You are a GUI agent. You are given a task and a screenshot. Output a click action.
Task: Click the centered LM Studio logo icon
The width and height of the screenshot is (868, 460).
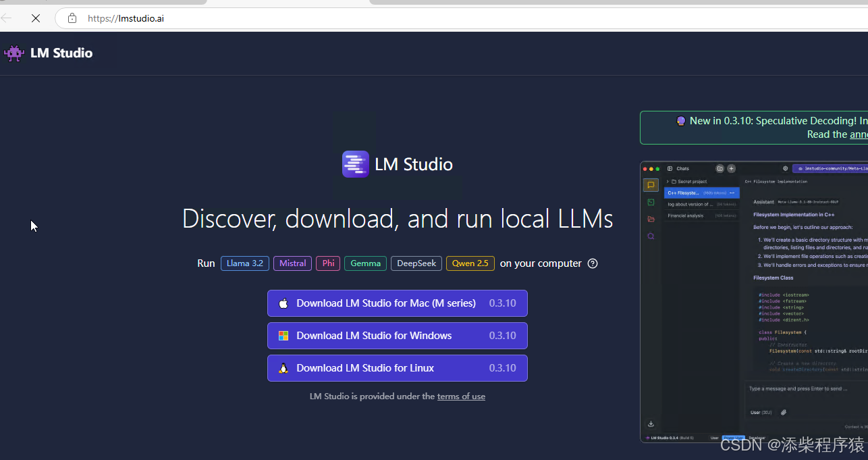click(355, 164)
